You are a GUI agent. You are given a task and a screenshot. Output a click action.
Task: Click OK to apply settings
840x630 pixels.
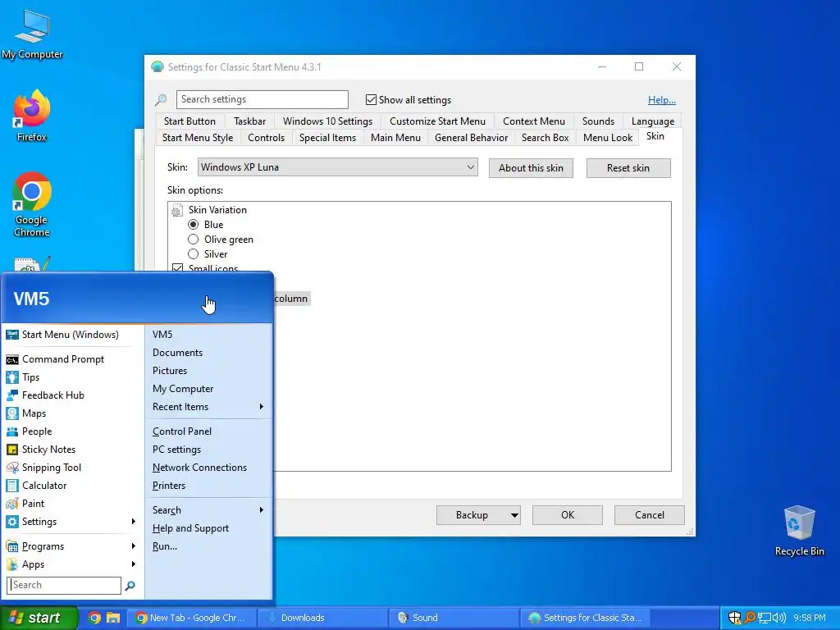tap(568, 515)
